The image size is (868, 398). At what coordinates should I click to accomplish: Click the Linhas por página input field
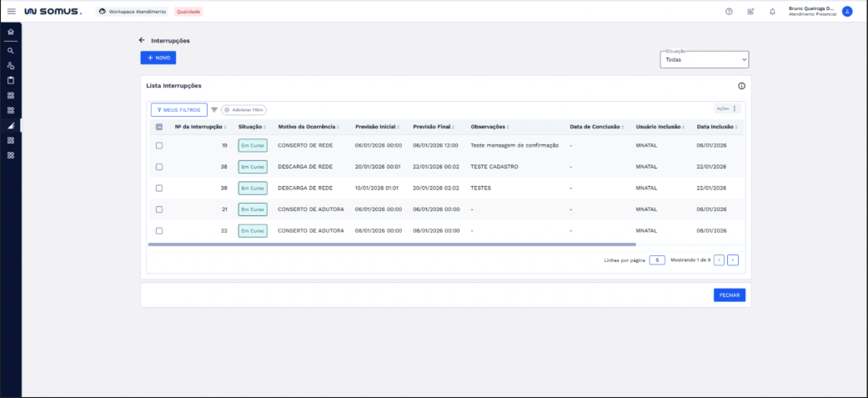(x=657, y=260)
